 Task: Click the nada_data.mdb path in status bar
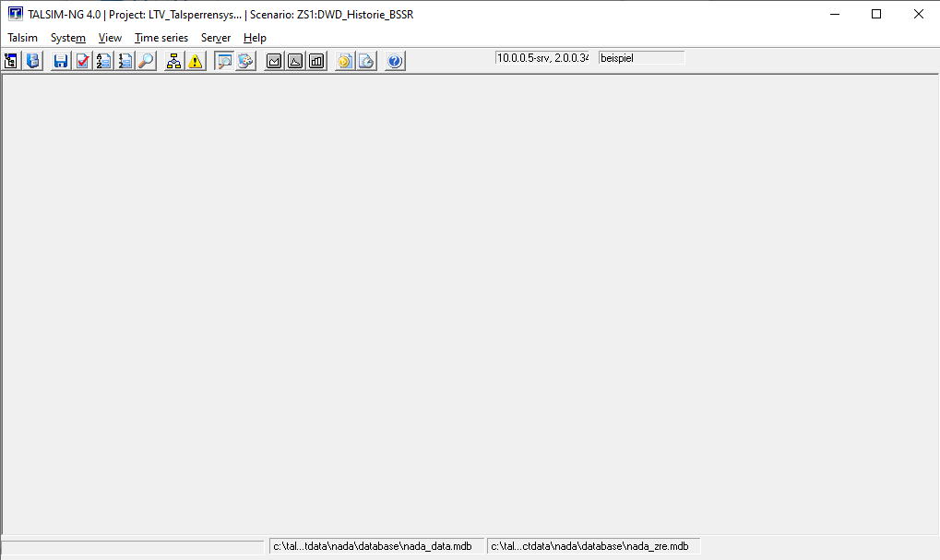point(376,547)
